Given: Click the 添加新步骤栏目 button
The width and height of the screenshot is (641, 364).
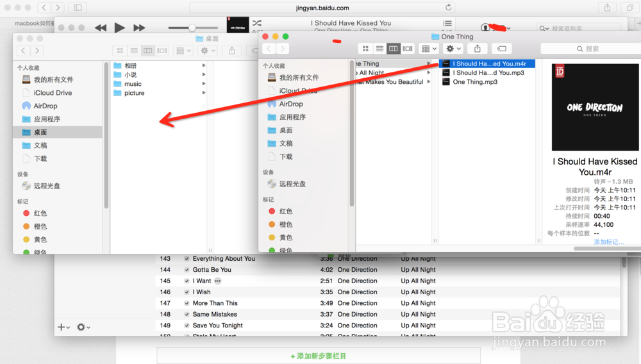Looking at the screenshot, I should point(319,356).
